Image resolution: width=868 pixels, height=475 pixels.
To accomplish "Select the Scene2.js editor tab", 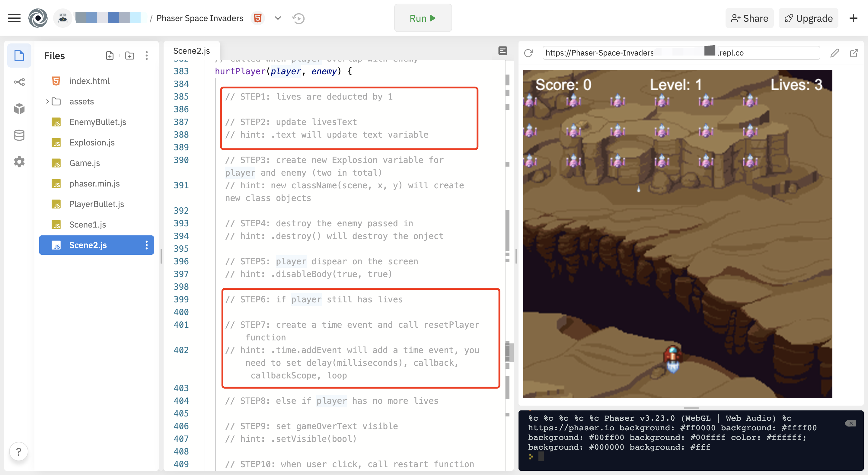I will (191, 51).
